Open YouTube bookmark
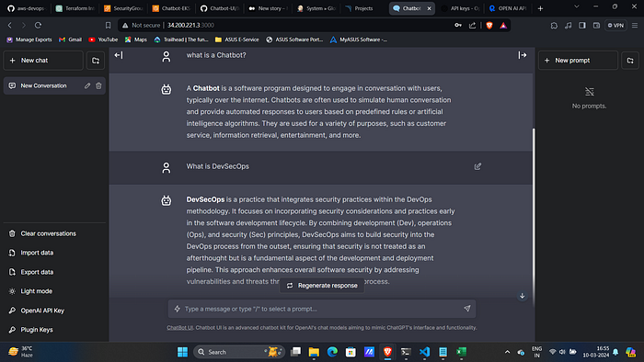This screenshot has height=362, width=644. (103, 40)
